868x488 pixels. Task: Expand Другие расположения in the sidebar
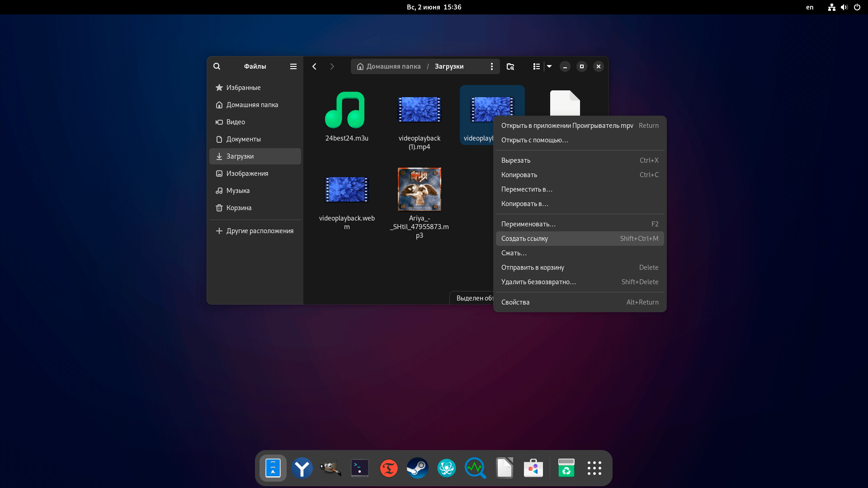255,231
